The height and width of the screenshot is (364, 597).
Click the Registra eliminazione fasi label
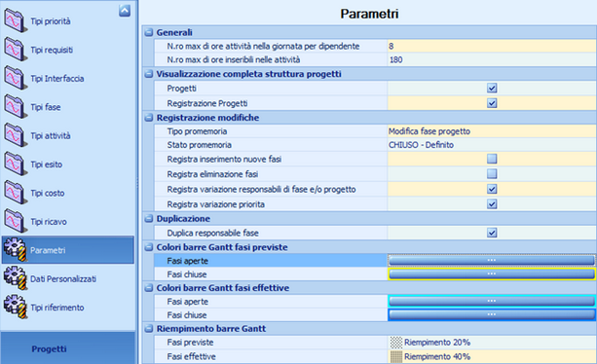click(212, 174)
